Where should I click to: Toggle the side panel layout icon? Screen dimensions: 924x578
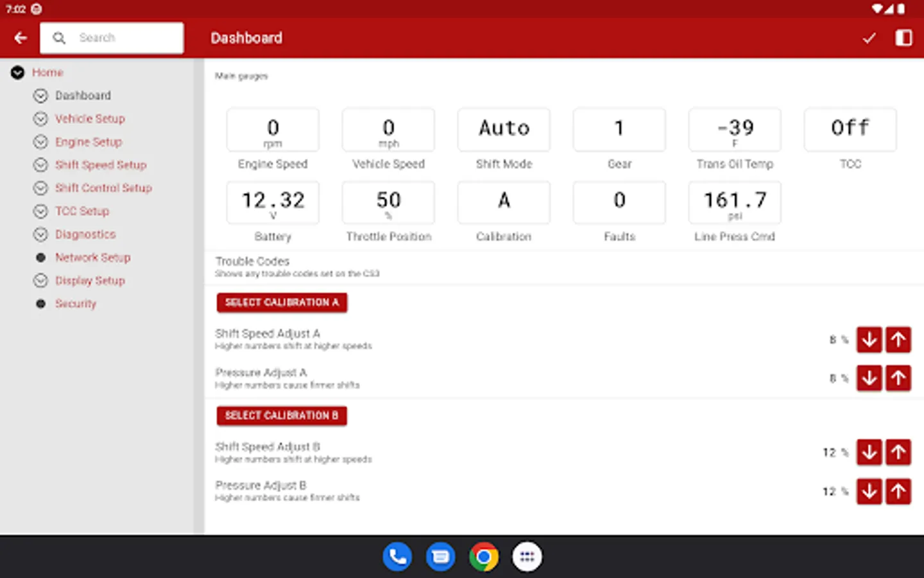coord(903,38)
